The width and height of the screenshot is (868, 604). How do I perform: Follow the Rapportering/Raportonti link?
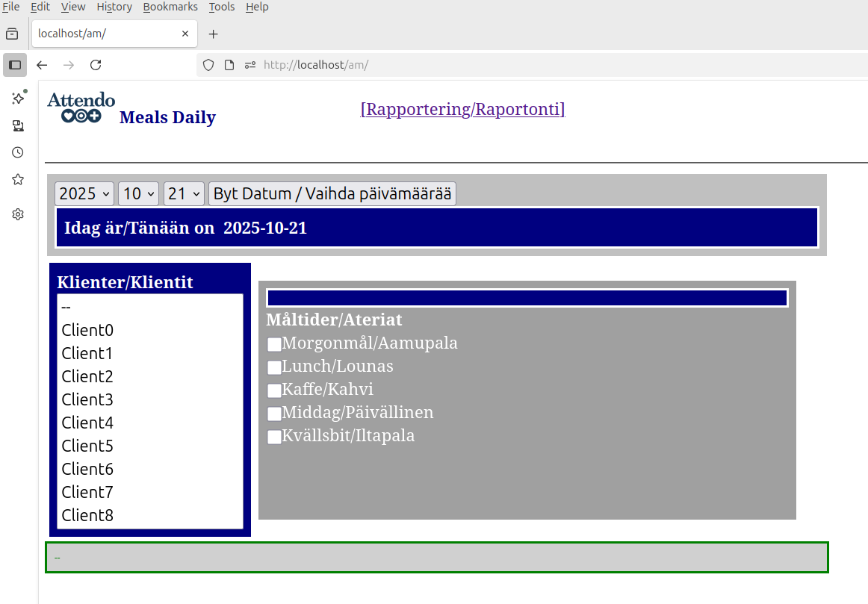(x=462, y=109)
